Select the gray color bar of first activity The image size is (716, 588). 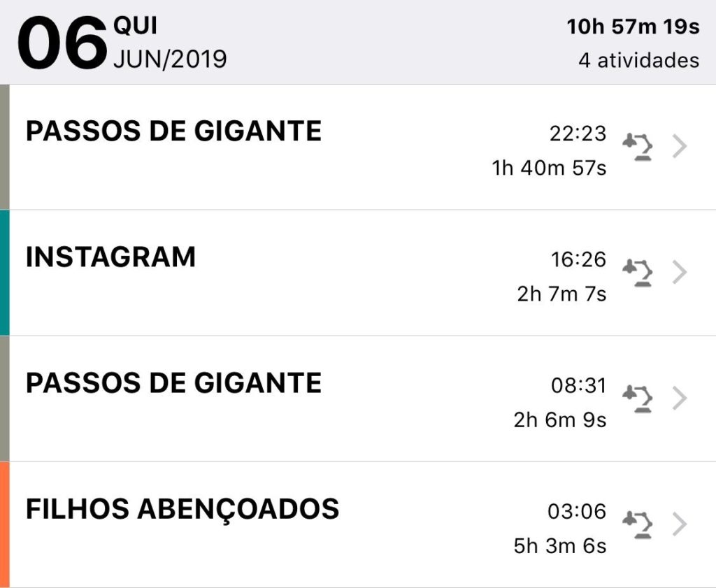point(5,147)
